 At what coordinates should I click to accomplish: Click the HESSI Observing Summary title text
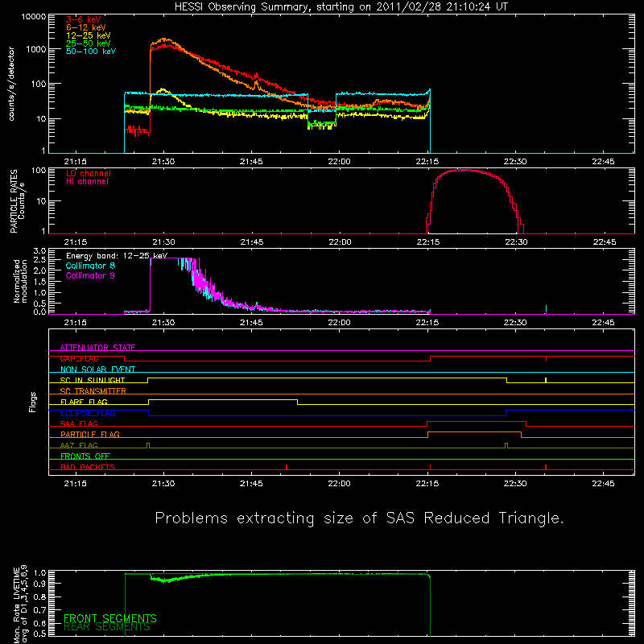[341, 7]
